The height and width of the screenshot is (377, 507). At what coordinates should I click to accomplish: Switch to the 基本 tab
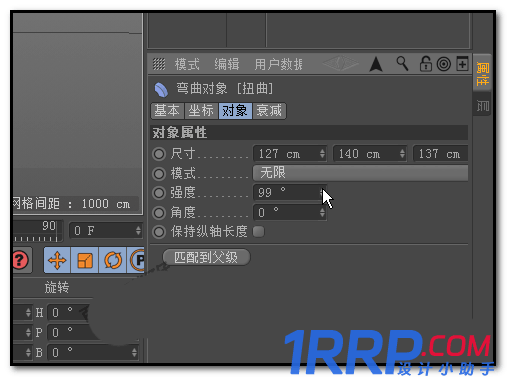tap(167, 110)
